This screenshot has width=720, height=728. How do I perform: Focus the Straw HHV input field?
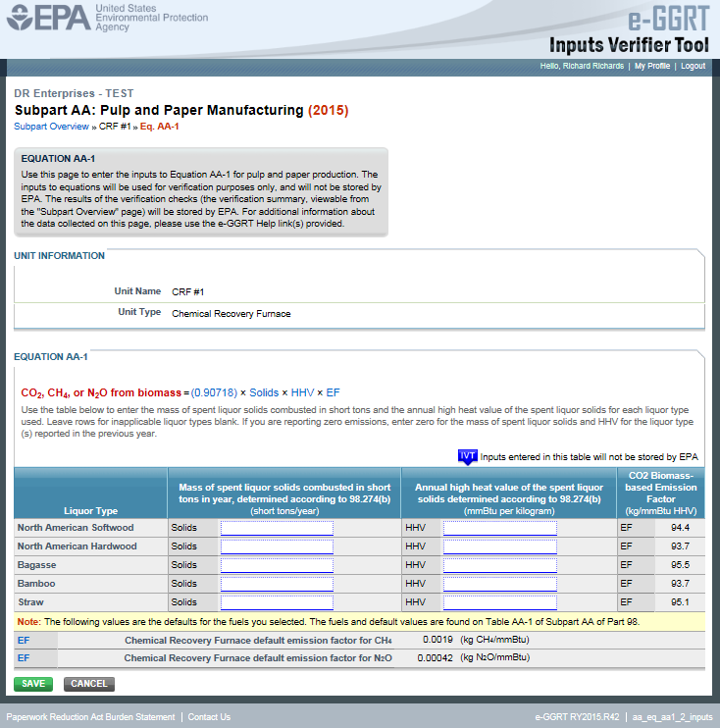pos(500,602)
